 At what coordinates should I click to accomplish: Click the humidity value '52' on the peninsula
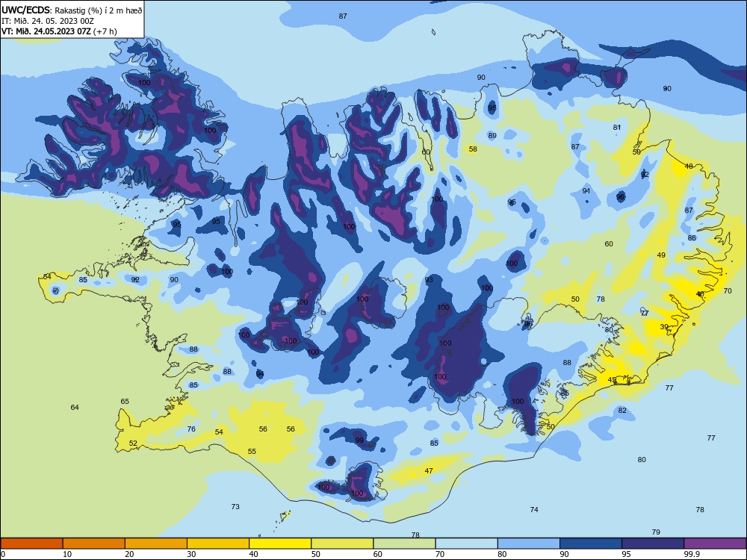pos(133,444)
